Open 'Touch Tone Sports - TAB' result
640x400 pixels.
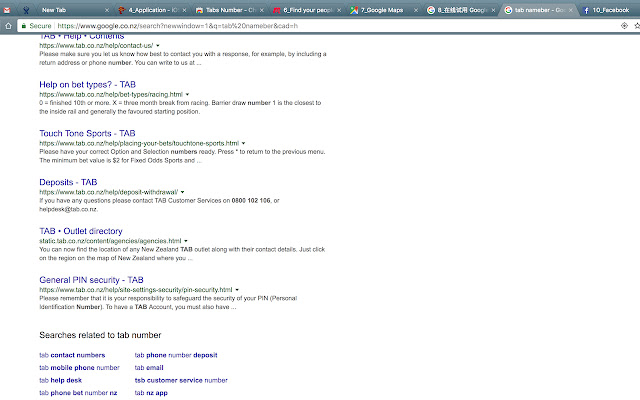(87, 133)
